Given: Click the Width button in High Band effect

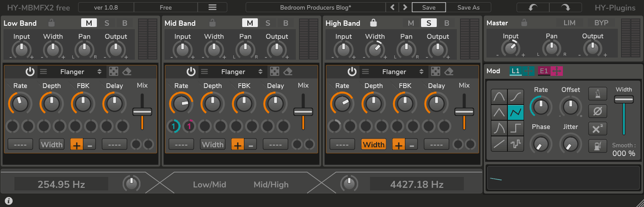Looking at the screenshot, I should (x=373, y=144).
